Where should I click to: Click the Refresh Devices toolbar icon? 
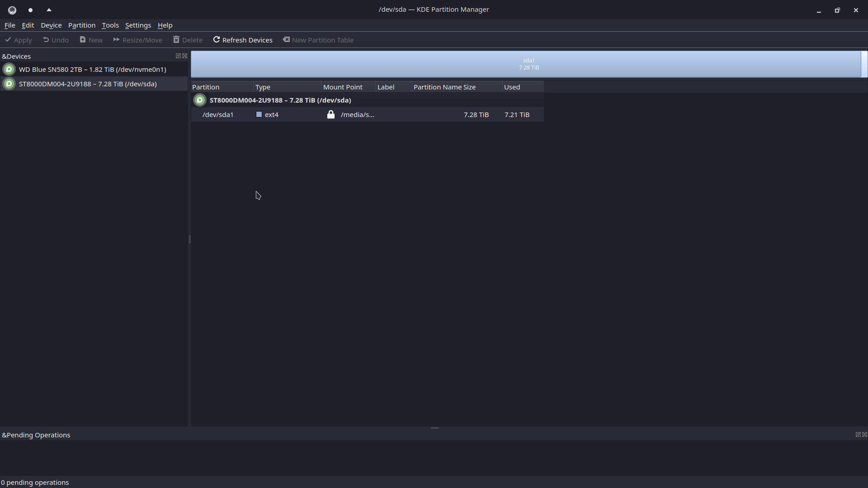217,40
